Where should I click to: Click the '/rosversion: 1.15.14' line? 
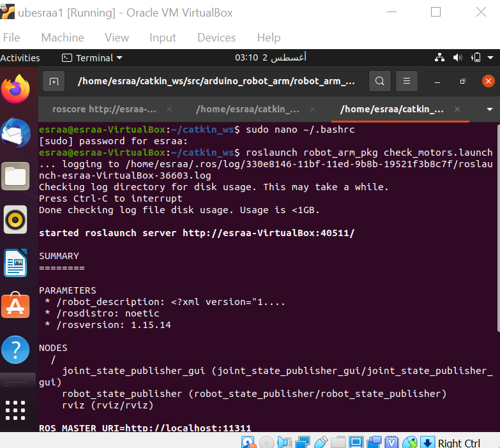(108, 325)
